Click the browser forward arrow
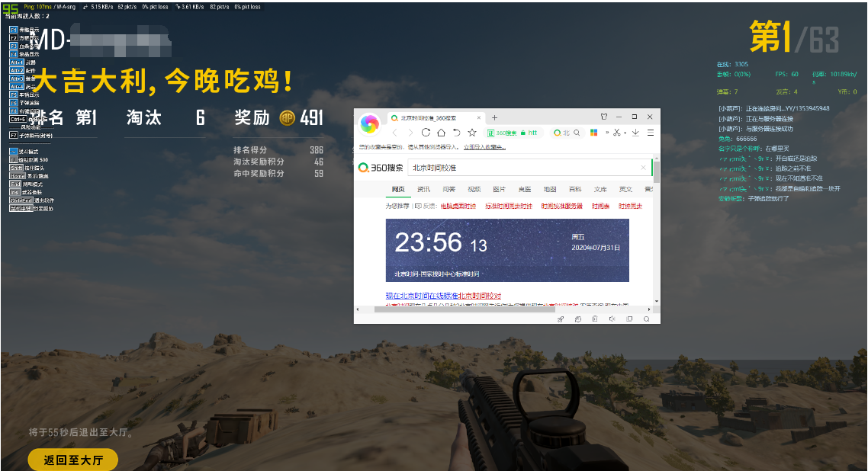Viewport: 868px width, 471px height. click(410, 133)
